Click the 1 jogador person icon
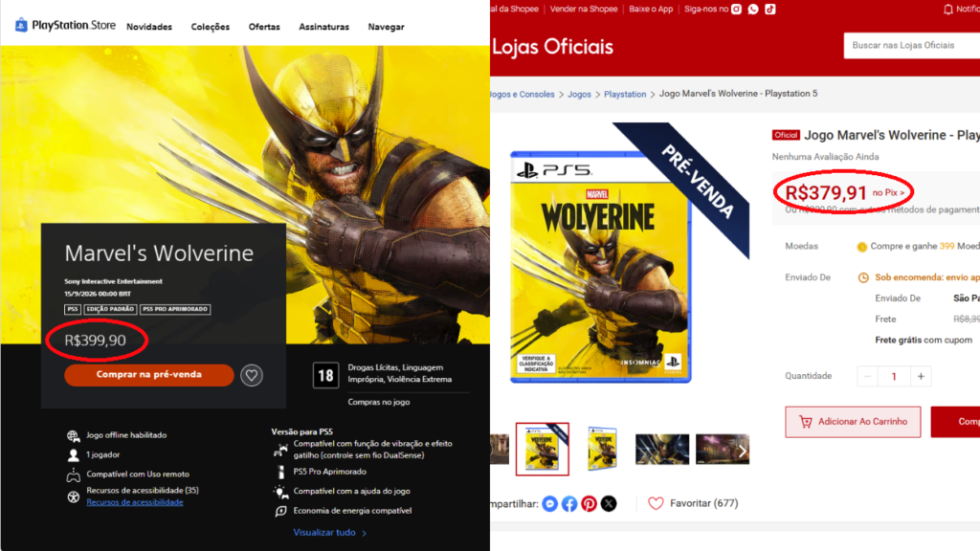Viewport: 980px width, 551px height. (73, 454)
